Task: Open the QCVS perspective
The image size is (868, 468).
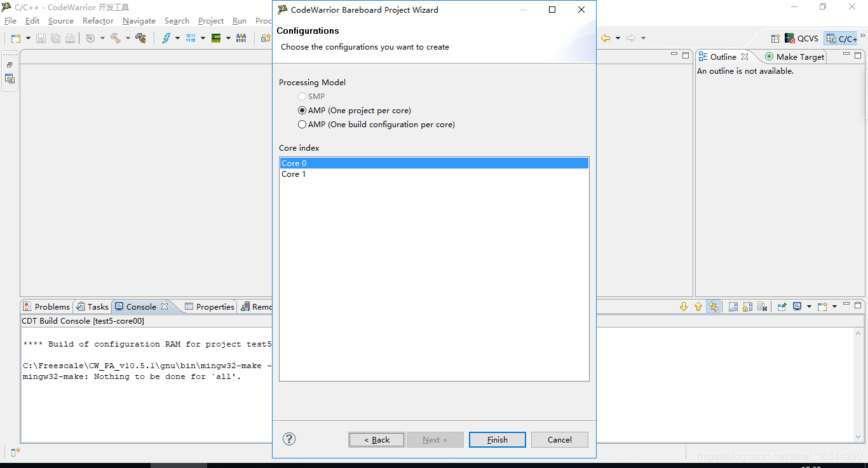Action: coord(802,39)
